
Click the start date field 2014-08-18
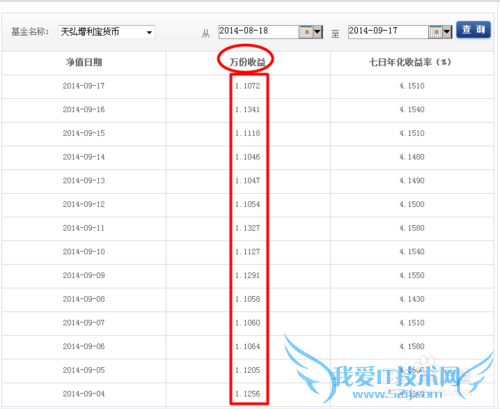(x=259, y=31)
